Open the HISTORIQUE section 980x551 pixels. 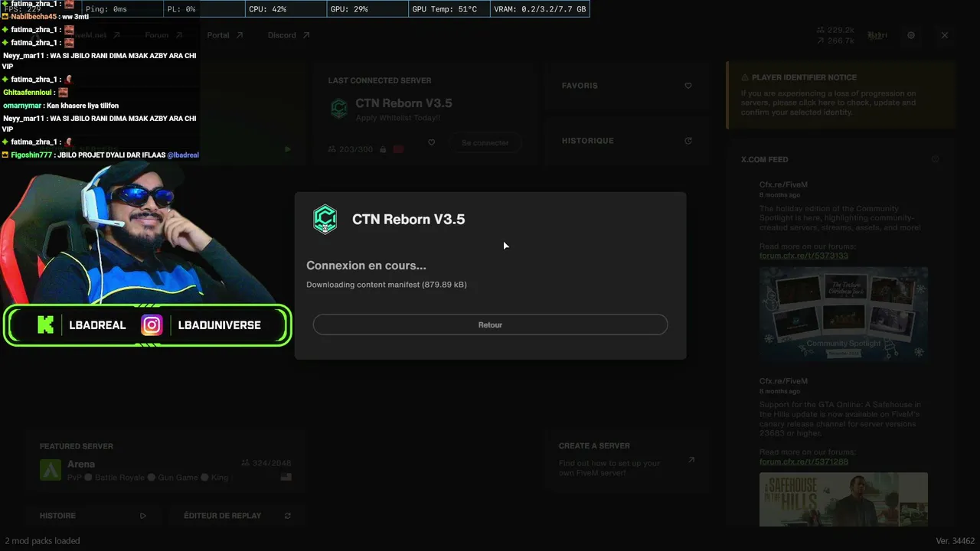point(626,141)
